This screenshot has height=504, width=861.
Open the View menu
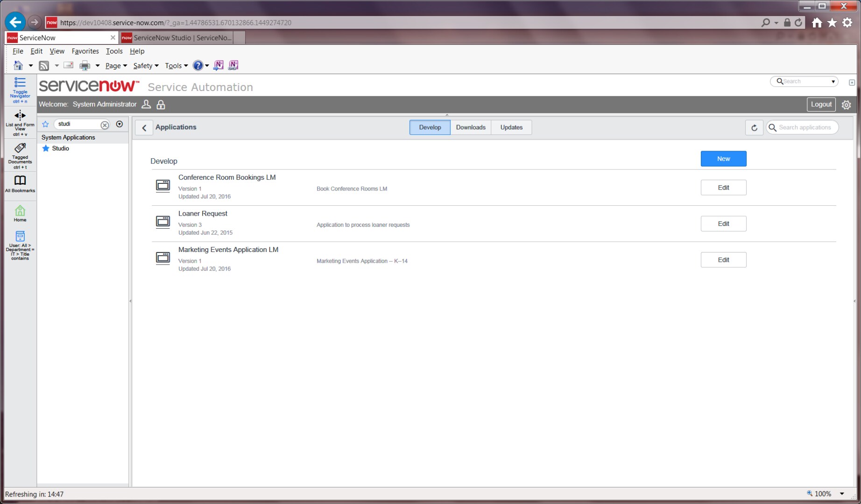(57, 51)
